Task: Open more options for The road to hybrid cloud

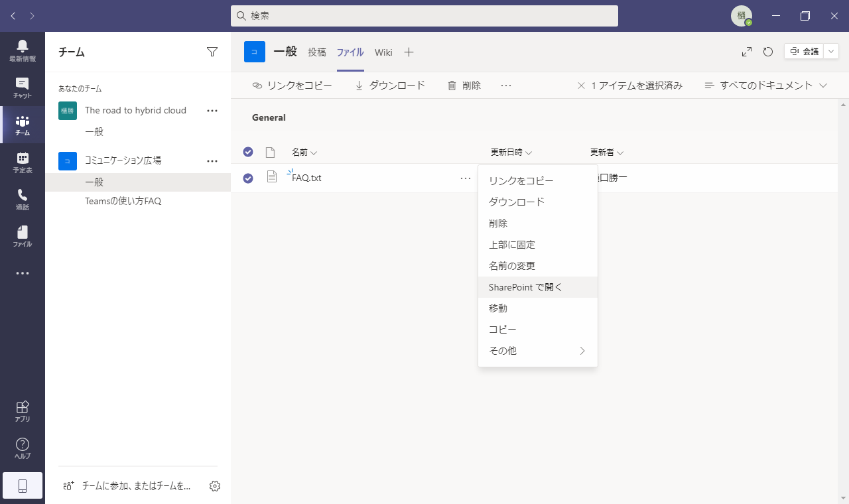Action: click(x=212, y=111)
